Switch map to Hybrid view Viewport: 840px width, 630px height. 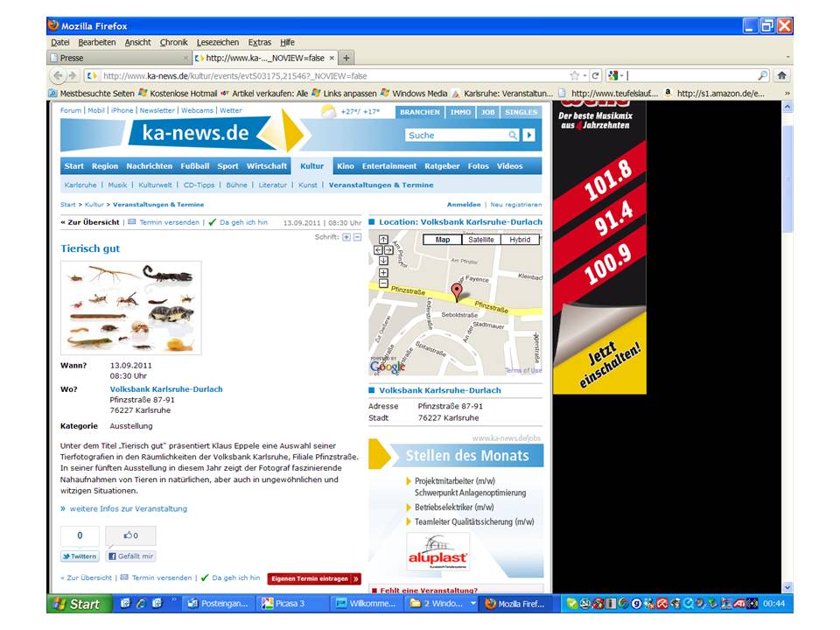(520, 240)
